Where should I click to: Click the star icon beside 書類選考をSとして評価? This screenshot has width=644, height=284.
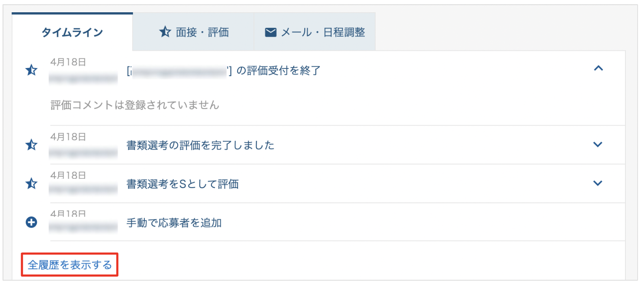tap(32, 184)
